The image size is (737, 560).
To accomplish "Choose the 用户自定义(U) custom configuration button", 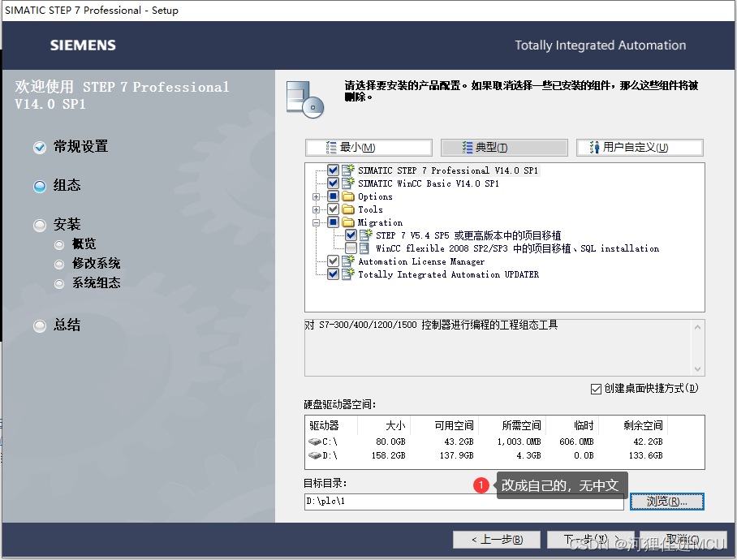I will tap(640, 148).
